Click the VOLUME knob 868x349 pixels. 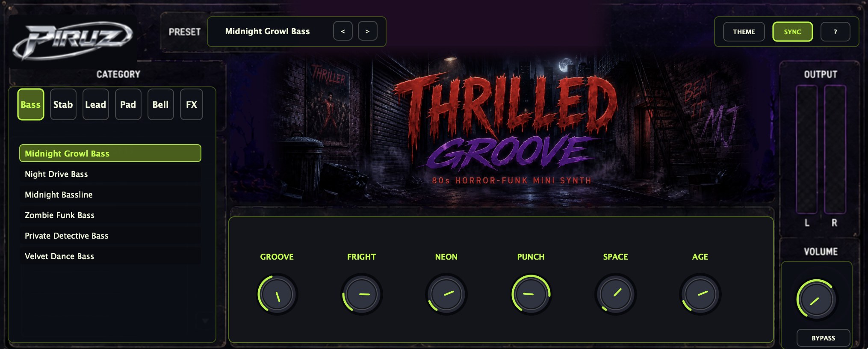click(x=816, y=300)
